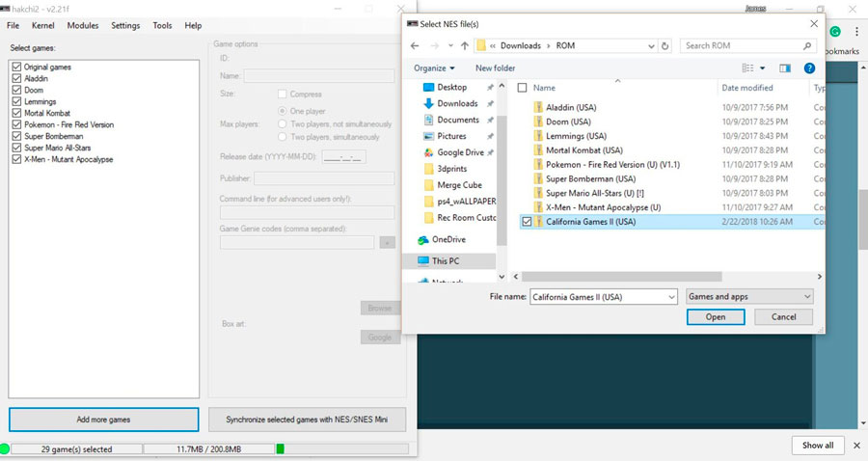868x461 pixels.
Task: Expand the change-view options arrow
Action: pyautogui.click(x=762, y=68)
